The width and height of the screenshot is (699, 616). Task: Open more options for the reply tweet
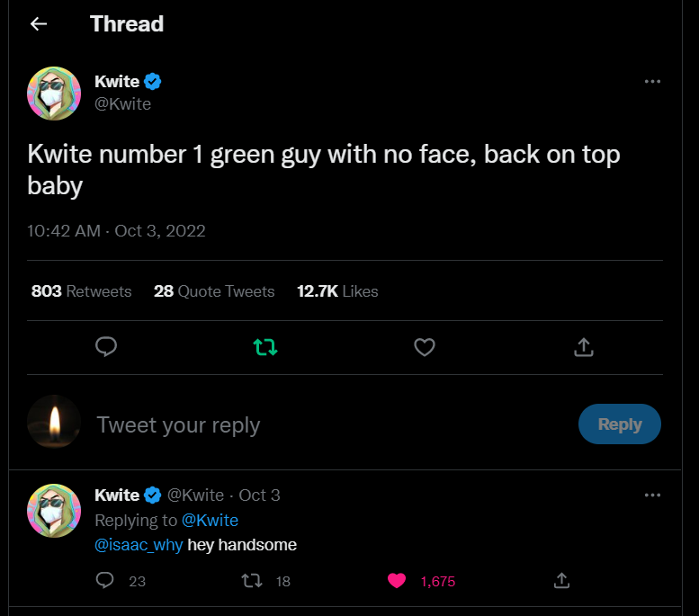[x=653, y=495]
